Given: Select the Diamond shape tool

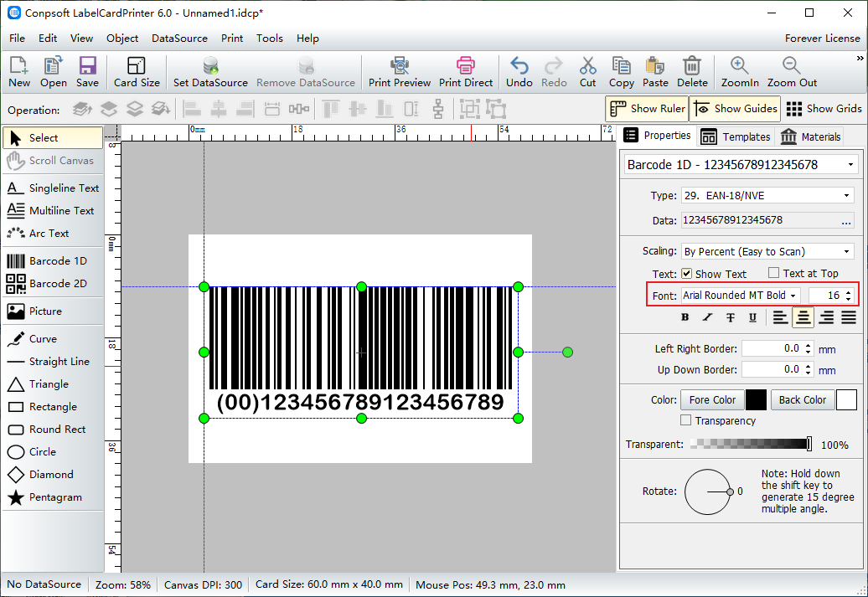Looking at the screenshot, I should point(53,475).
